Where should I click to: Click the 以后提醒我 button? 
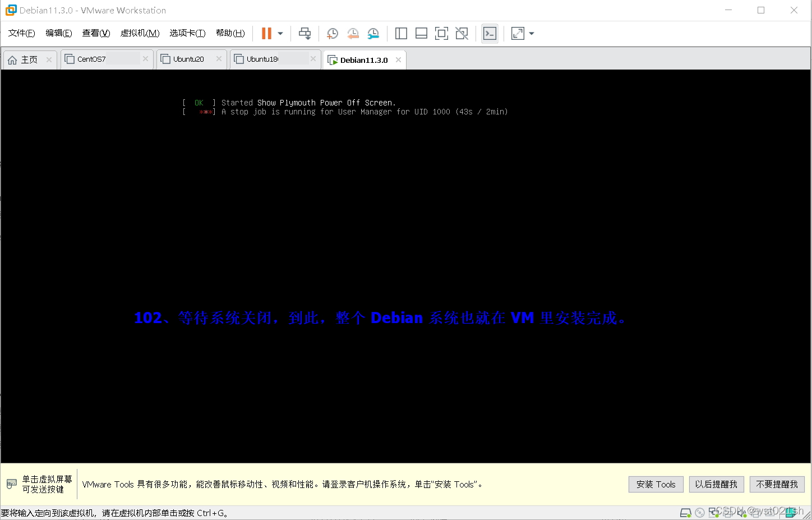click(716, 484)
